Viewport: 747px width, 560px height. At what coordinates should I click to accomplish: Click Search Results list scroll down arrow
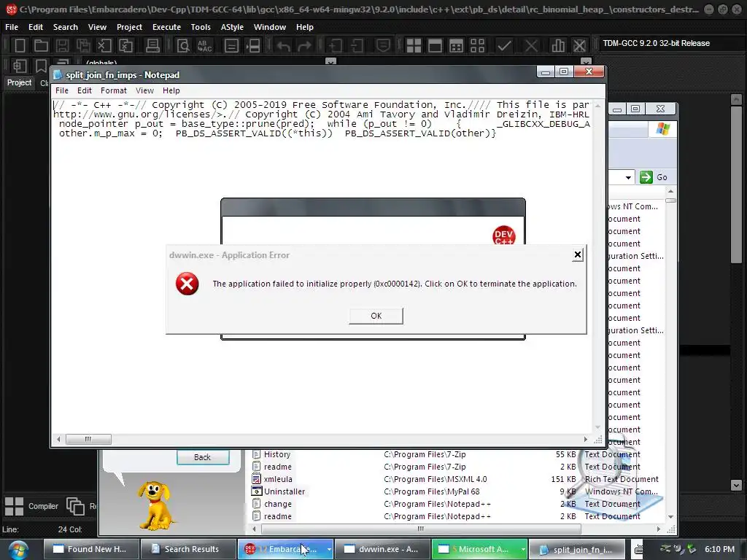tap(670, 517)
